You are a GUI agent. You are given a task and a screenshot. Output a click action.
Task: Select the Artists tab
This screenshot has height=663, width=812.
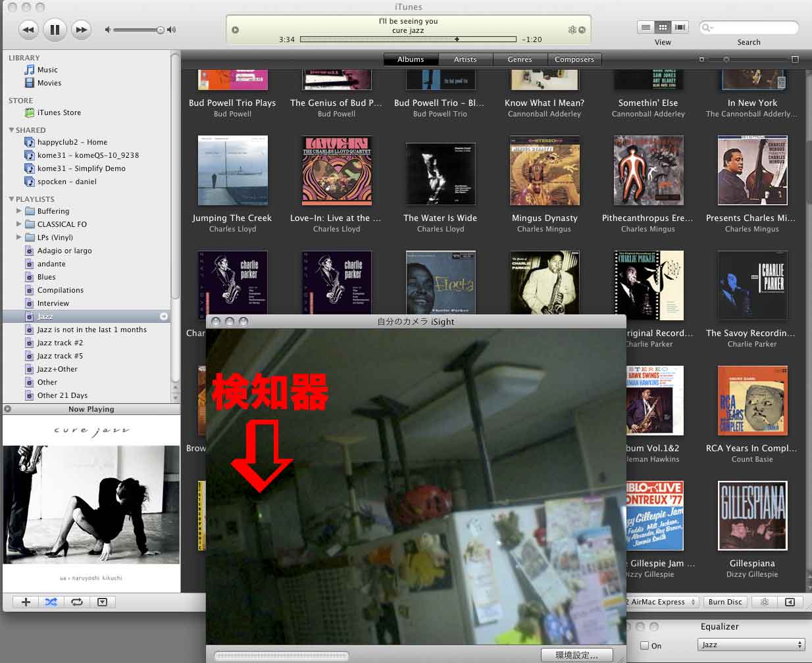(465, 59)
